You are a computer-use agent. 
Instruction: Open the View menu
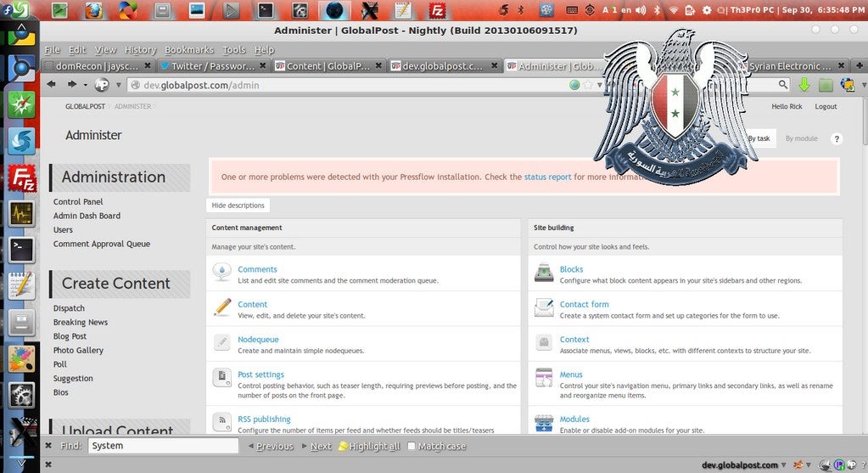(x=105, y=49)
